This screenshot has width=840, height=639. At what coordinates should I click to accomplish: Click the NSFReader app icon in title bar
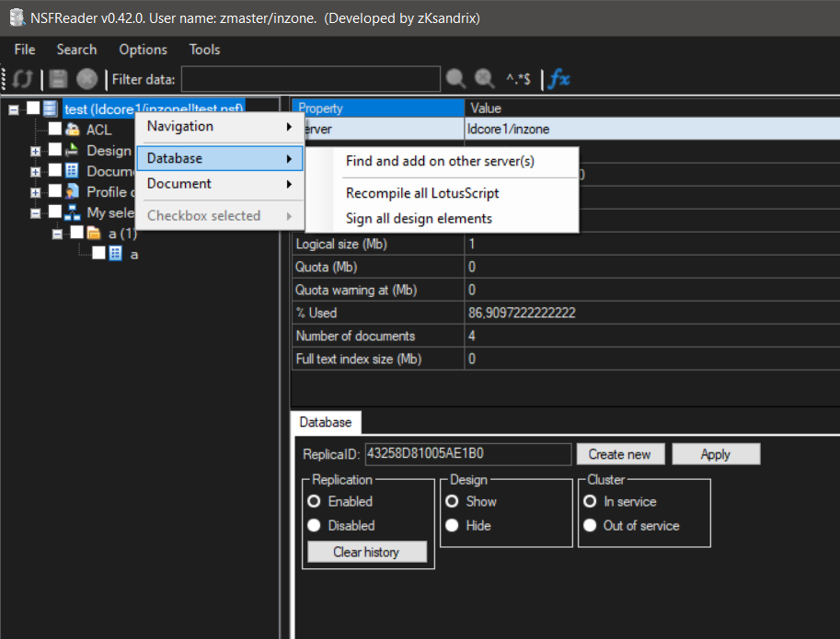tap(17, 17)
